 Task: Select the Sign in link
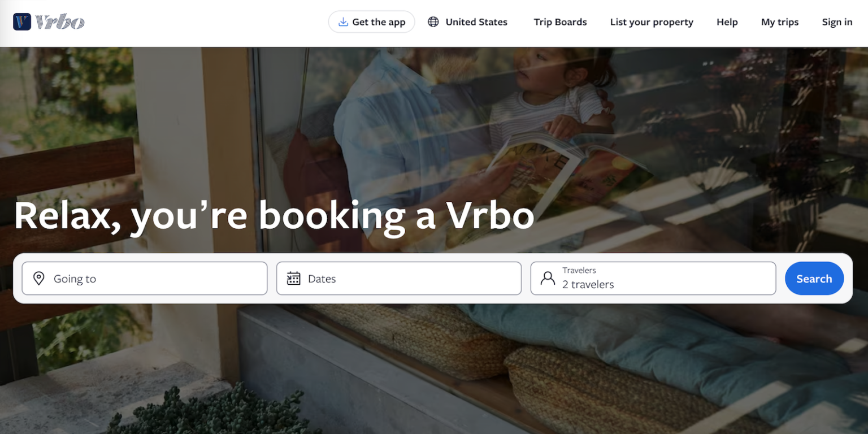(x=837, y=22)
